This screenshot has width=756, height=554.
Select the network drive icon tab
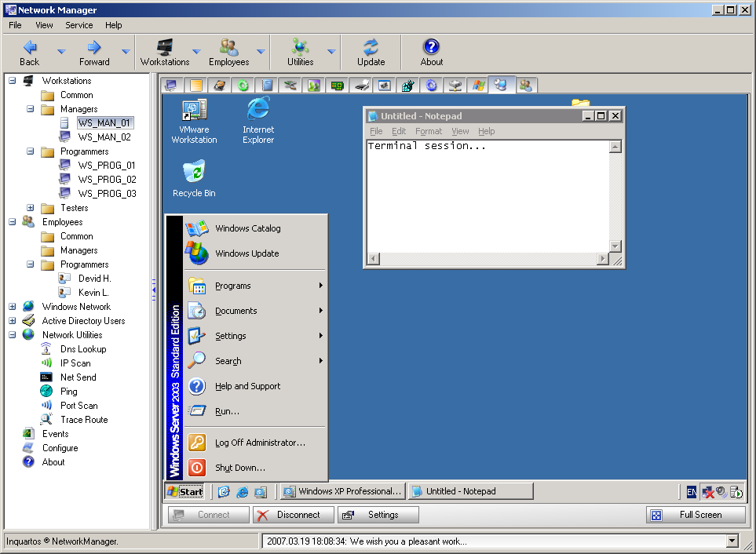tap(455, 86)
